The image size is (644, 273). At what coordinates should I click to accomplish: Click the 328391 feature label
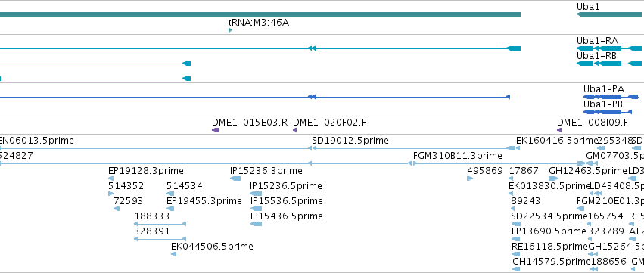[151, 231]
